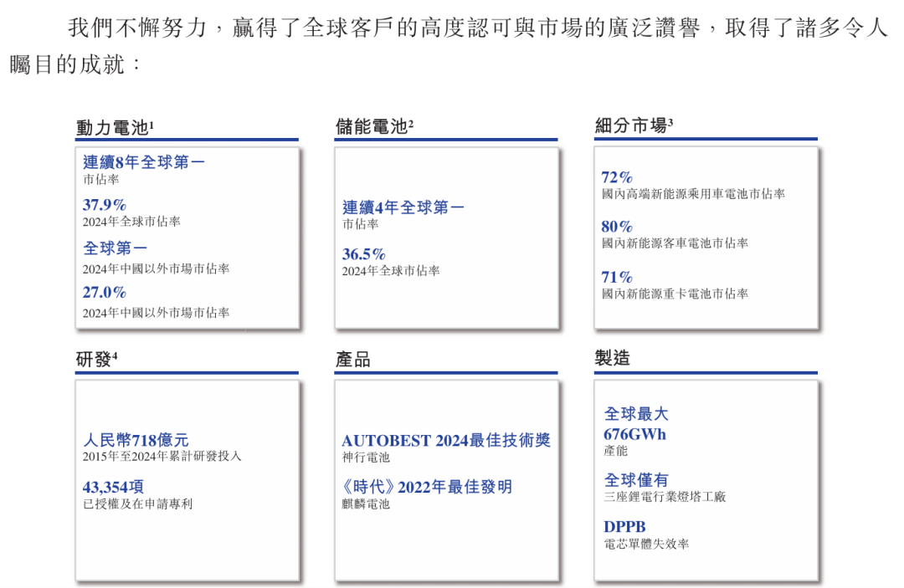The width and height of the screenshot is (904, 588).
Task: Click the 27.0% figure
Action: tap(105, 293)
